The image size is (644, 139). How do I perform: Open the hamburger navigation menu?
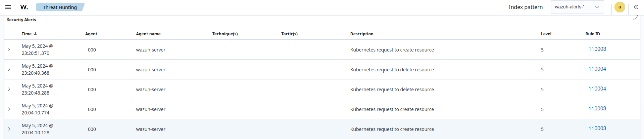(8, 7)
